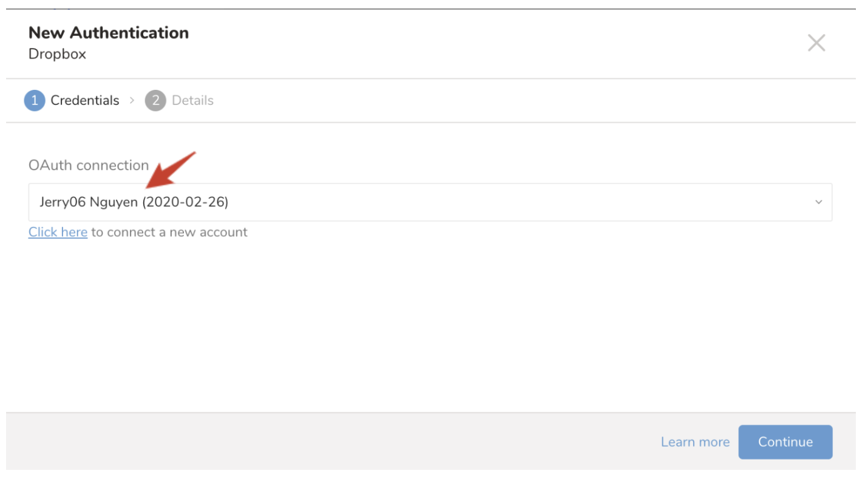868x482 pixels.
Task: Click "to connect a new account" text
Action: point(169,233)
